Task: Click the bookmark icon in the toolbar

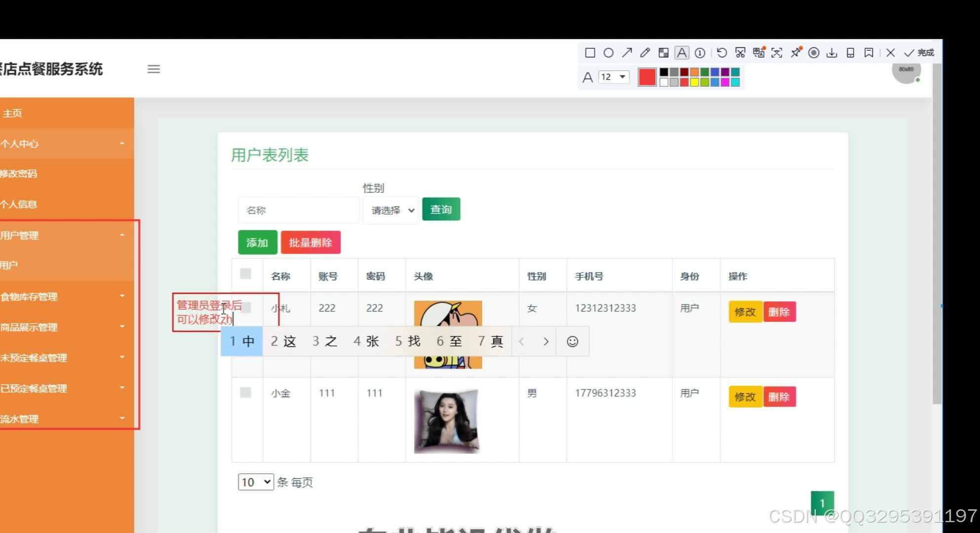Action: click(x=869, y=53)
